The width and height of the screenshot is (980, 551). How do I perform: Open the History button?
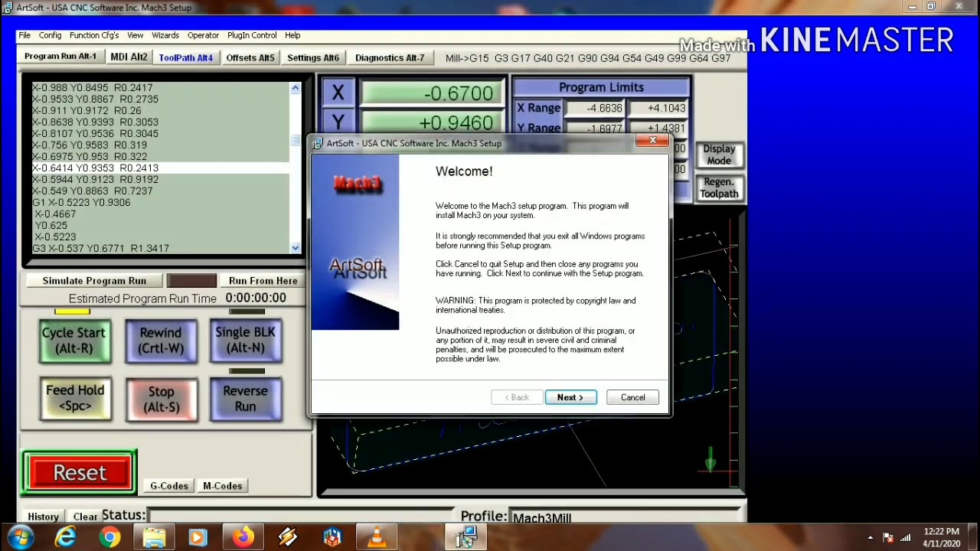coord(43,517)
